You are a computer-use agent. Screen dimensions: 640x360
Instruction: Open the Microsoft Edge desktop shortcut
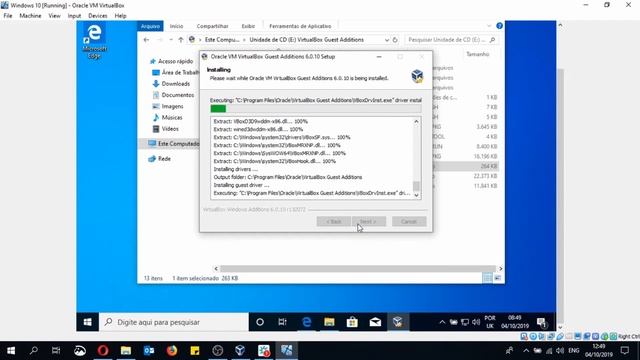[94, 41]
